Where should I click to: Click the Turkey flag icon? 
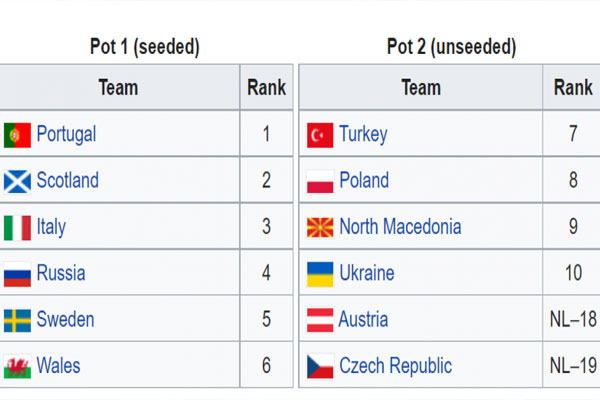320,135
